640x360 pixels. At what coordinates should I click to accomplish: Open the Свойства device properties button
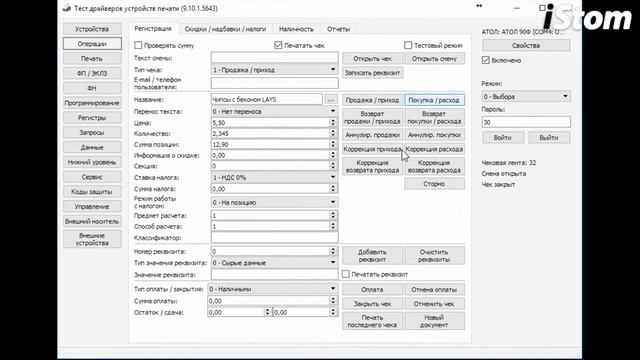tap(526, 45)
